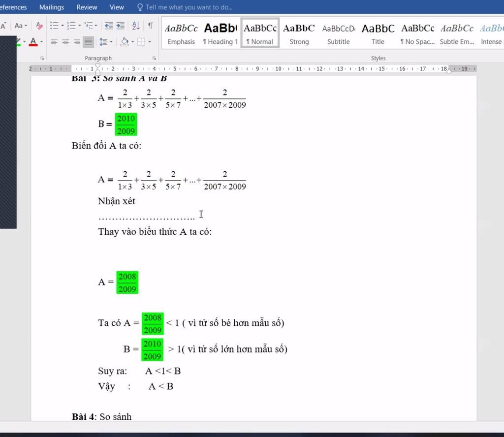This screenshot has width=504, height=437.
Task: Click the horizontal ruler at mark 10
Action: pos(279,69)
